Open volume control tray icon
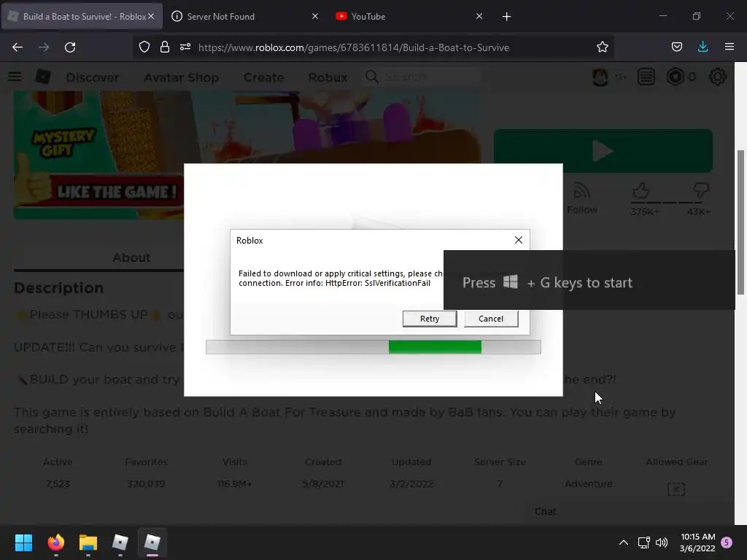Screen dimensions: 747x560 click(x=661, y=542)
